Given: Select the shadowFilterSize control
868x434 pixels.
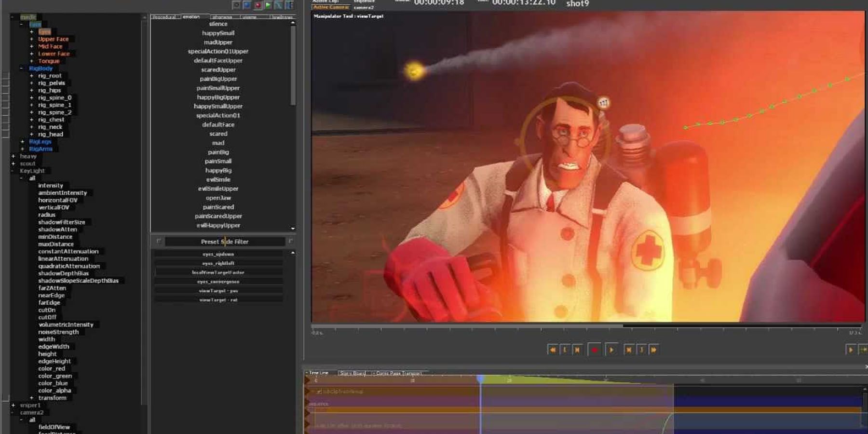Looking at the screenshot, I should coord(62,222).
